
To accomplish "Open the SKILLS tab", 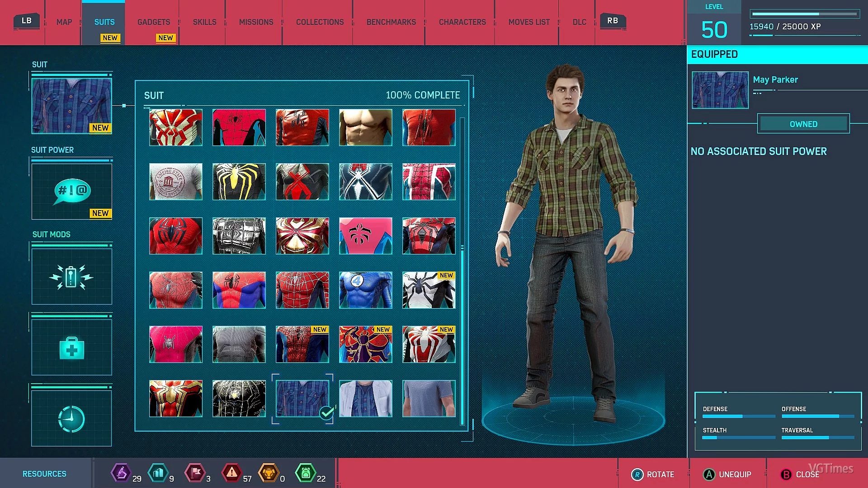I will [204, 22].
